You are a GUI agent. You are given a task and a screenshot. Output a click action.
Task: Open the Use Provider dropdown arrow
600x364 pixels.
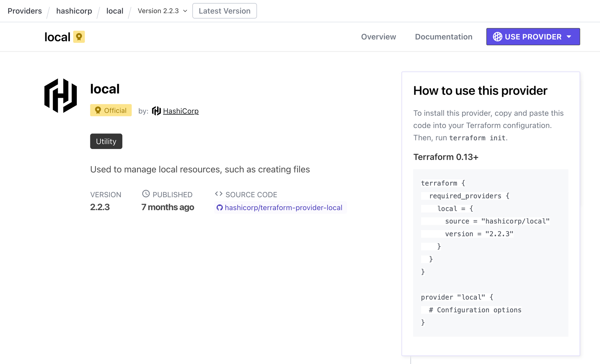569,37
